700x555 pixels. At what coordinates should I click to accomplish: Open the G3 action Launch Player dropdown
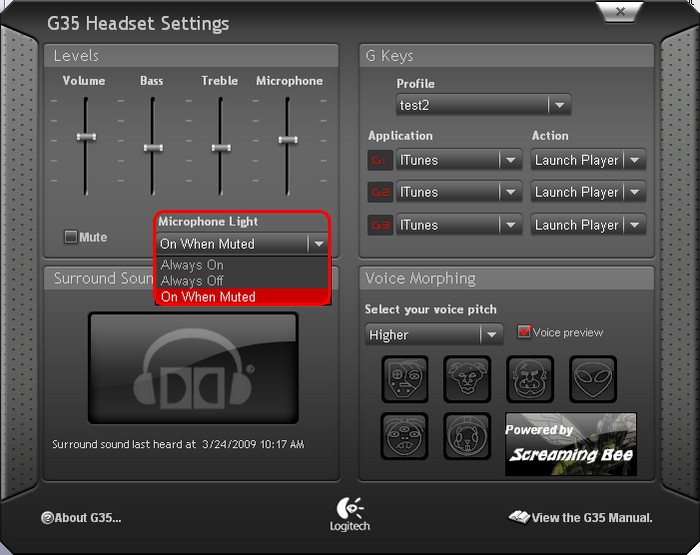click(588, 225)
